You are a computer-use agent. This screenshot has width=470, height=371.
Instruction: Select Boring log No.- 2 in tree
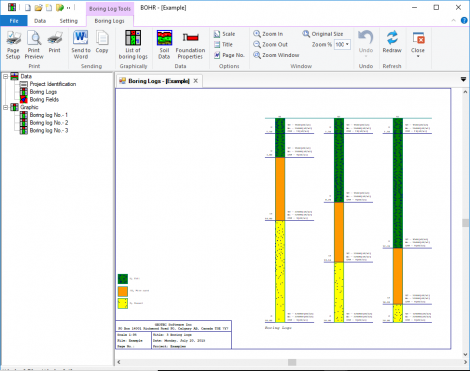[x=49, y=123]
